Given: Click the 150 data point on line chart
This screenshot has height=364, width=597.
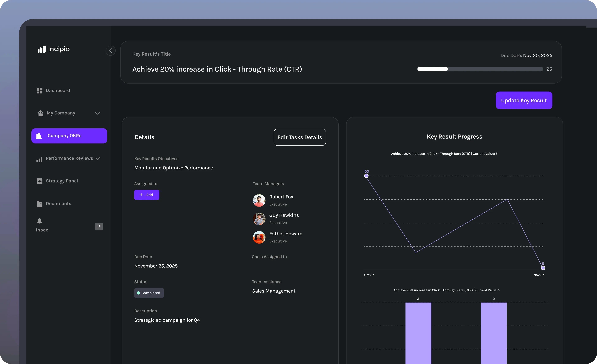Looking at the screenshot, I should (x=366, y=176).
